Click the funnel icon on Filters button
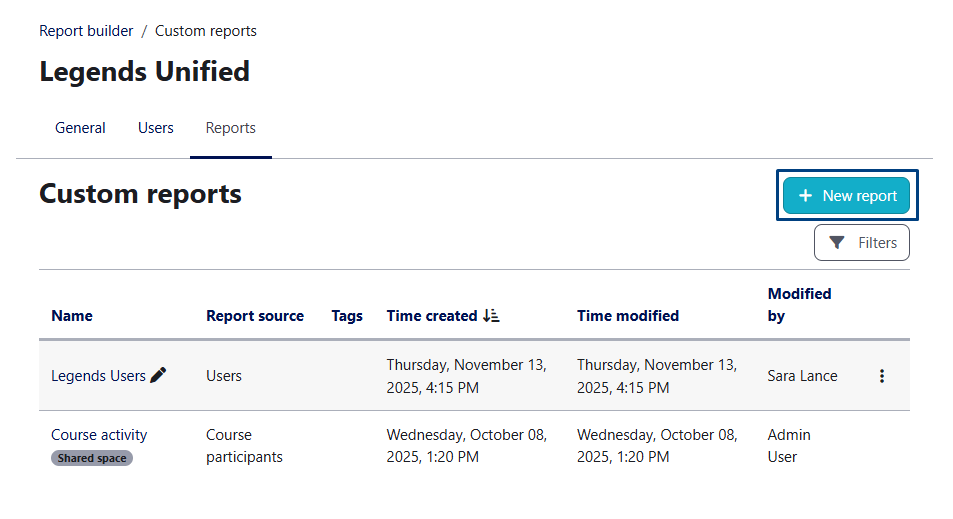Image resolution: width=953 pixels, height=519 pixels. [x=837, y=243]
